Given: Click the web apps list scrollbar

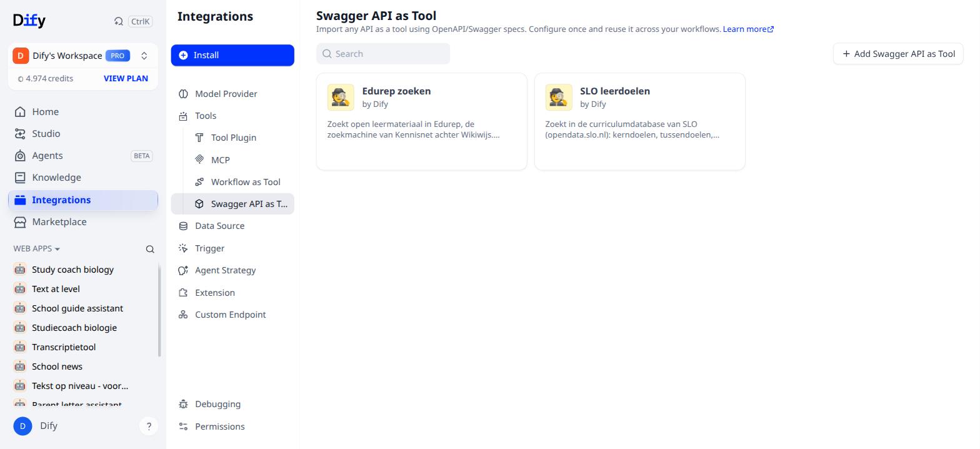Looking at the screenshot, I should pyautogui.click(x=159, y=310).
